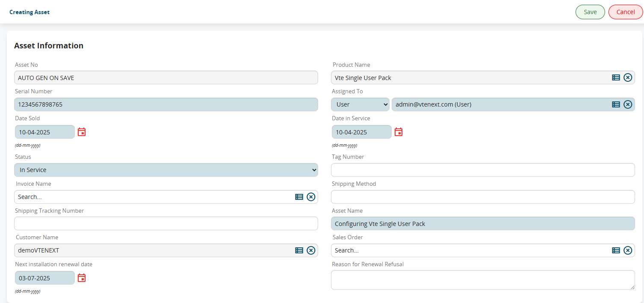Clear the Invoice Name field
The width and height of the screenshot is (644, 303).
pyautogui.click(x=311, y=197)
